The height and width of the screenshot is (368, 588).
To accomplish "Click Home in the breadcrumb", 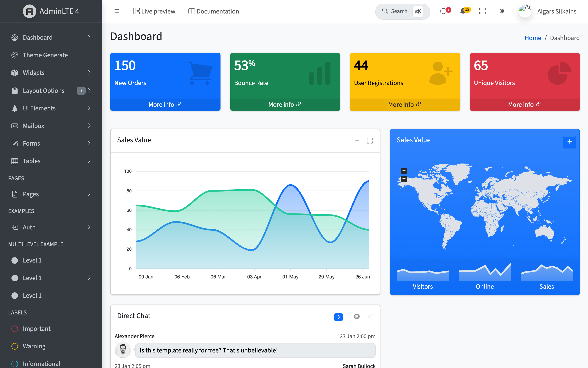I will click(x=533, y=38).
